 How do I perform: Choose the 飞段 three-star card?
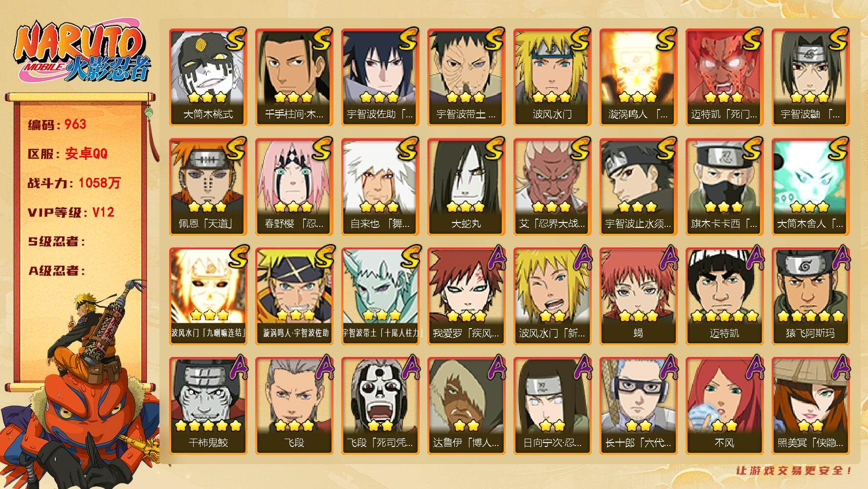click(294, 406)
